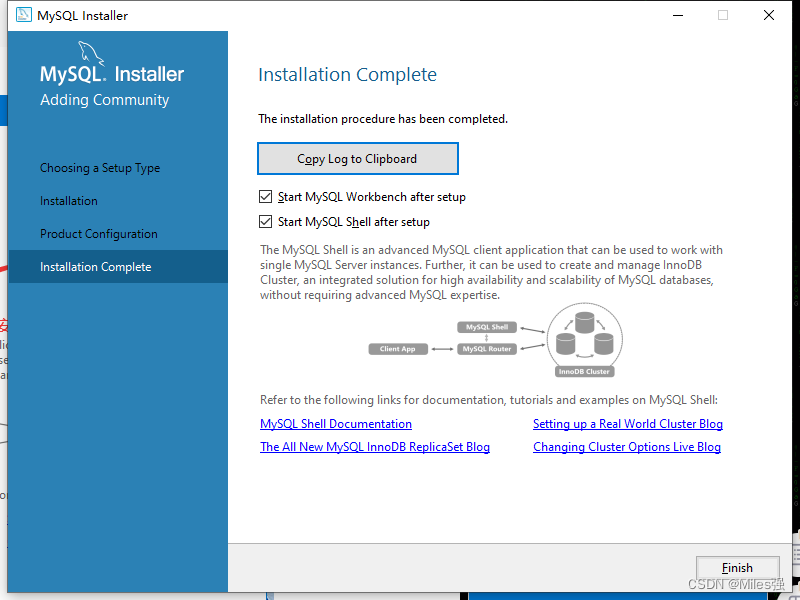Click the MySQL Shell box in diagram
Screen dimensions: 800x600
pyautogui.click(x=487, y=327)
